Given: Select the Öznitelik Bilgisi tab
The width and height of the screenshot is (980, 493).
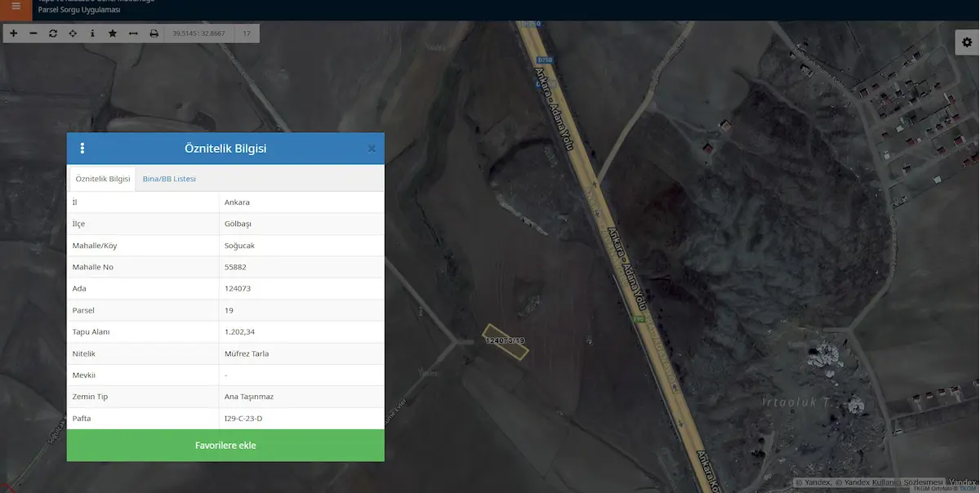Looking at the screenshot, I should coord(103,179).
